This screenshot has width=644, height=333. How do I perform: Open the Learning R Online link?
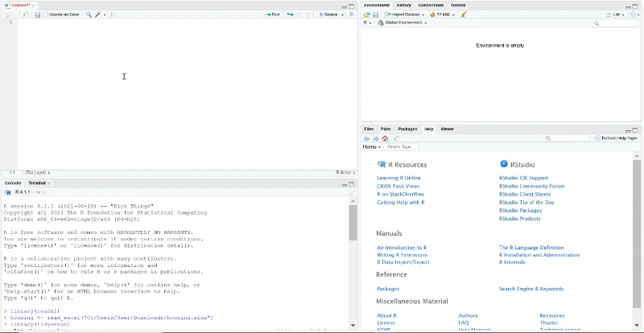(398, 179)
